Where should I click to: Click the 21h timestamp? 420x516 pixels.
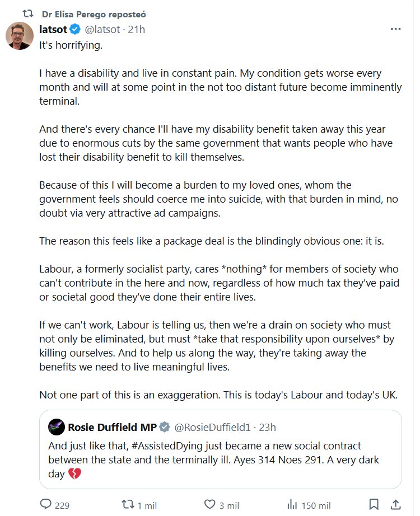click(136, 29)
